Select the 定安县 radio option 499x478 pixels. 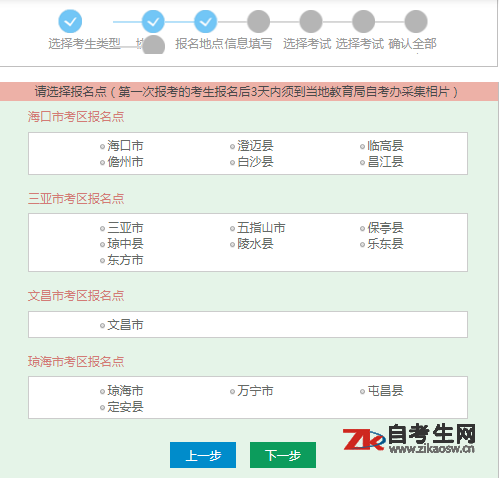pos(103,408)
